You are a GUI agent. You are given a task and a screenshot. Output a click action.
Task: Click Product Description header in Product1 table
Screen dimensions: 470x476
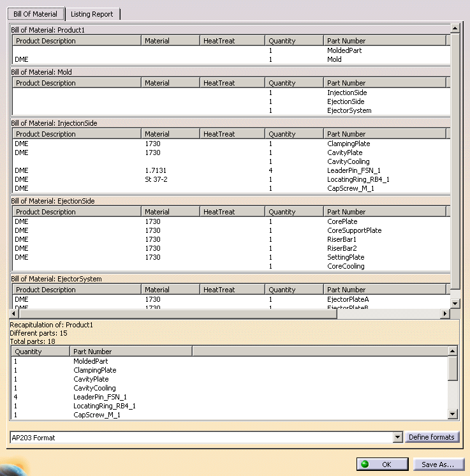[x=77, y=41]
